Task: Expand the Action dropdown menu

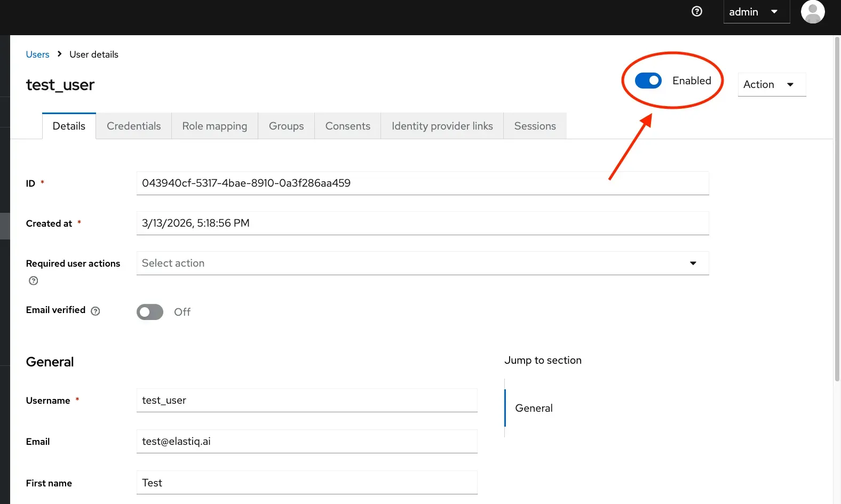Action: (771, 84)
